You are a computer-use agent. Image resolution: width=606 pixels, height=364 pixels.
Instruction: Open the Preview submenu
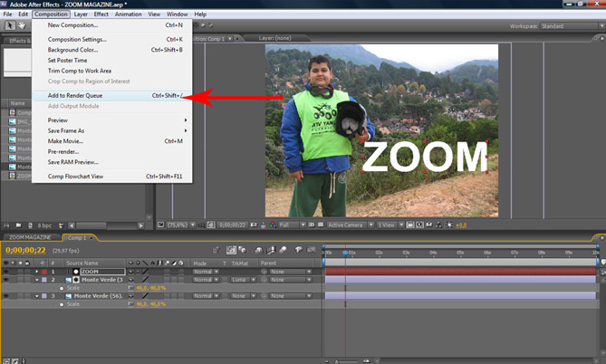[58, 120]
